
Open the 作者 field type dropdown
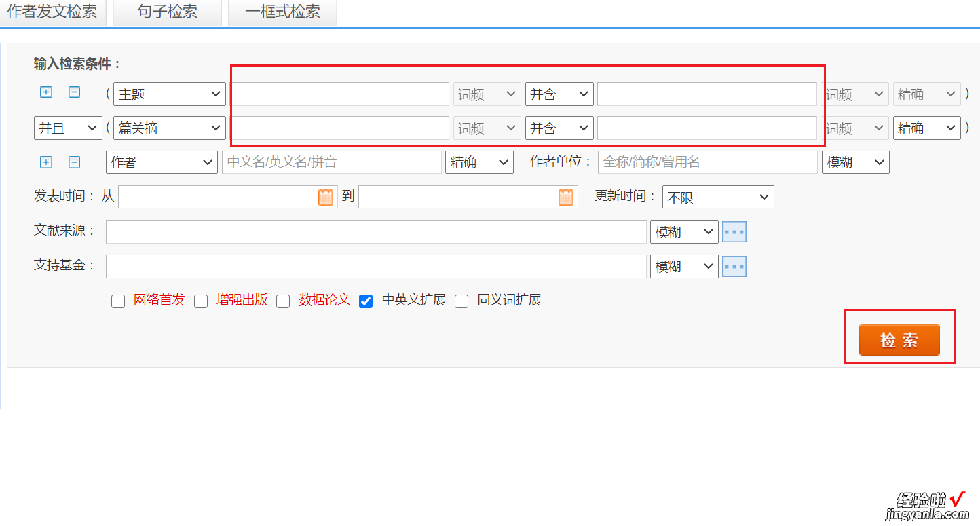click(x=162, y=162)
